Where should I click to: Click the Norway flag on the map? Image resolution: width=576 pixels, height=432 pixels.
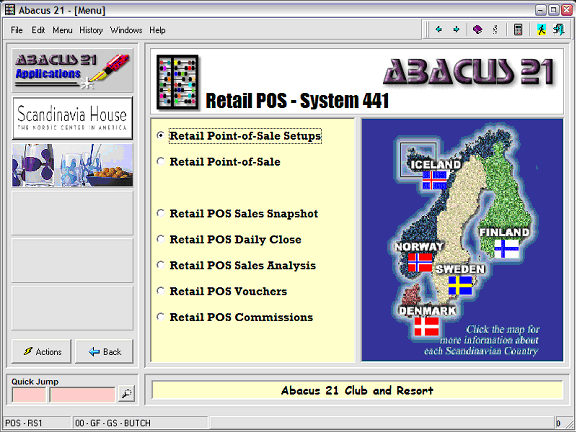tap(420, 262)
